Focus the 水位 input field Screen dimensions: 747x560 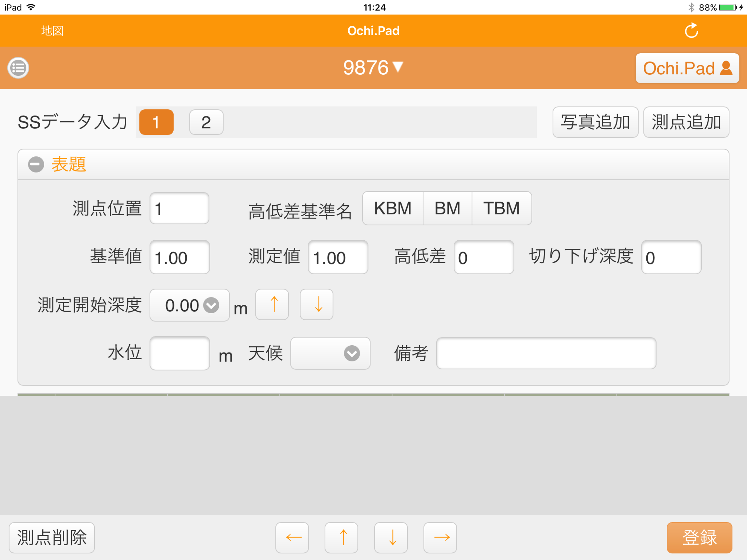180,353
